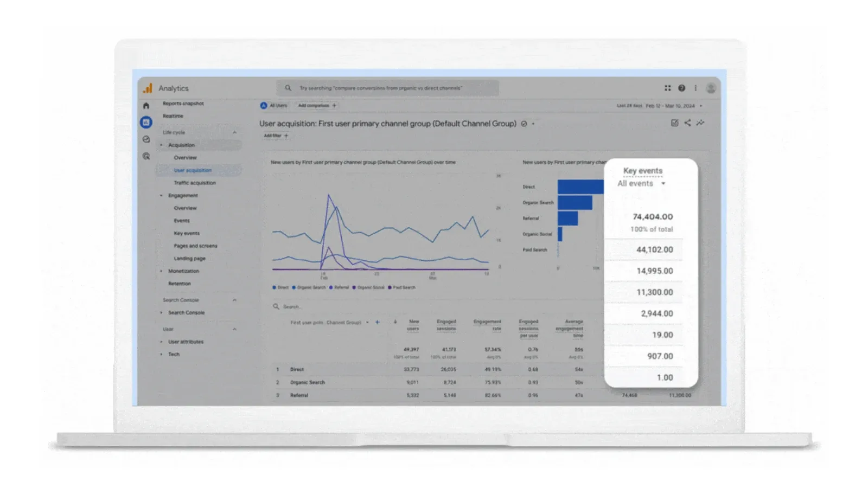
Task: Click the share report icon
Action: pyautogui.click(x=687, y=123)
